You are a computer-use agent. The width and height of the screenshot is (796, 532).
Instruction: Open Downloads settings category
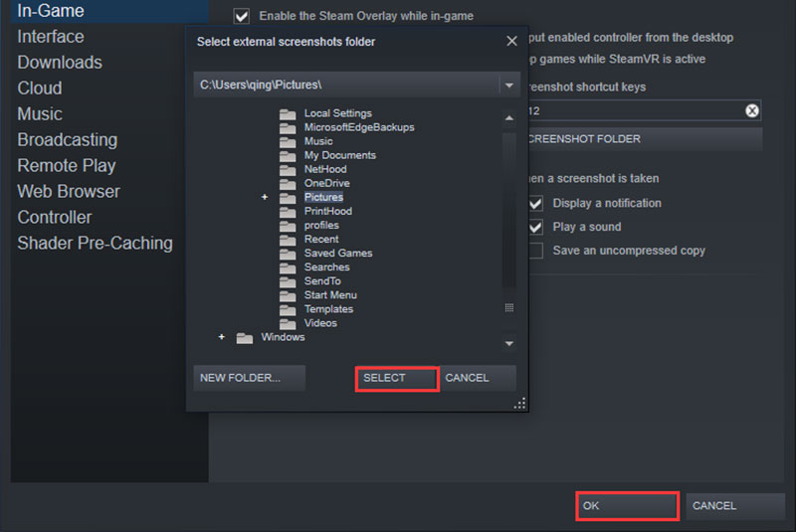click(60, 63)
